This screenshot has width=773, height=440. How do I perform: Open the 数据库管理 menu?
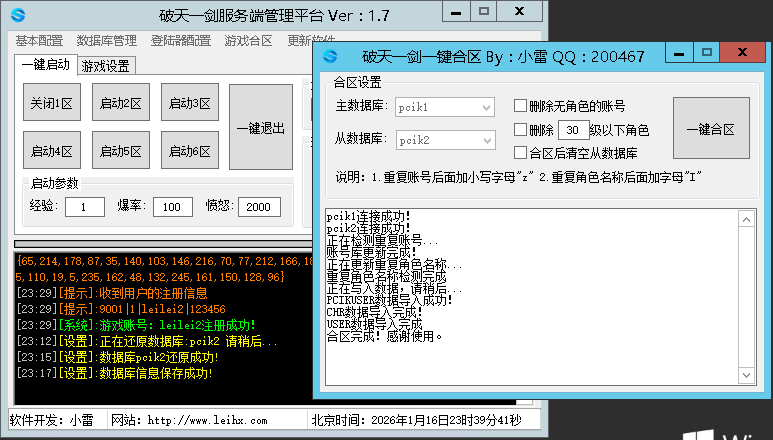(x=107, y=41)
